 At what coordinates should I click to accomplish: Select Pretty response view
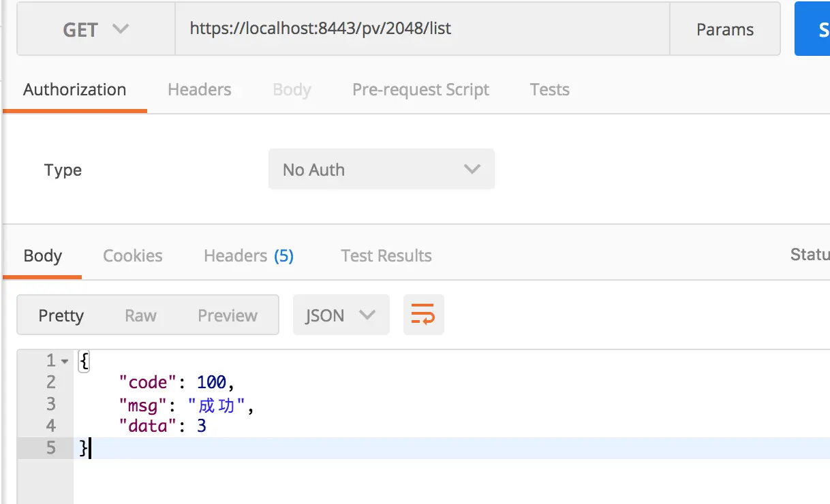(61, 315)
